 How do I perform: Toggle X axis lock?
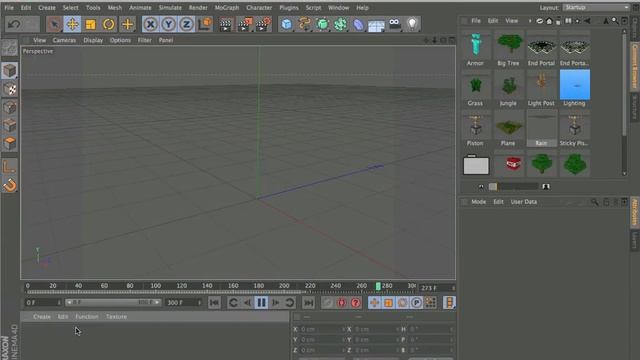(150, 24)
